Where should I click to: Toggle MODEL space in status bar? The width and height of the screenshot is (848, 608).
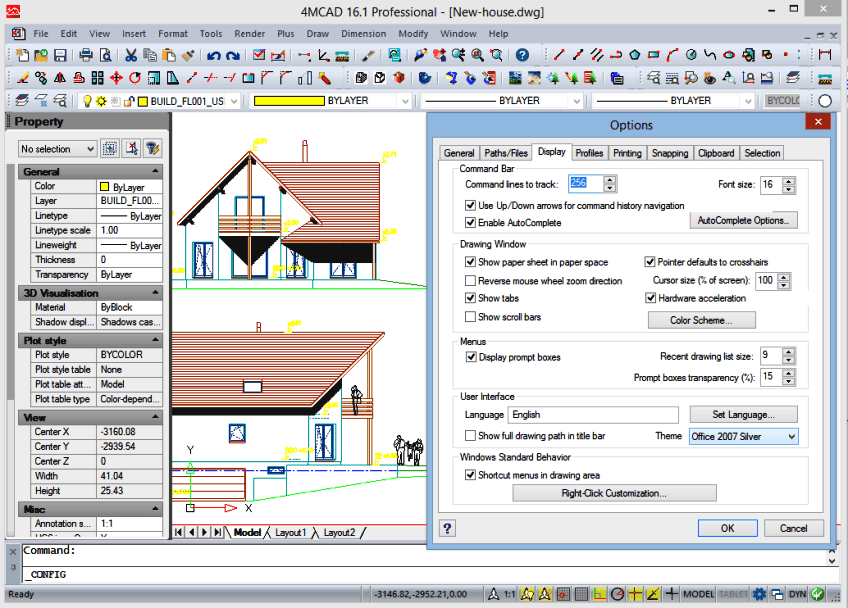pos(698,594)
